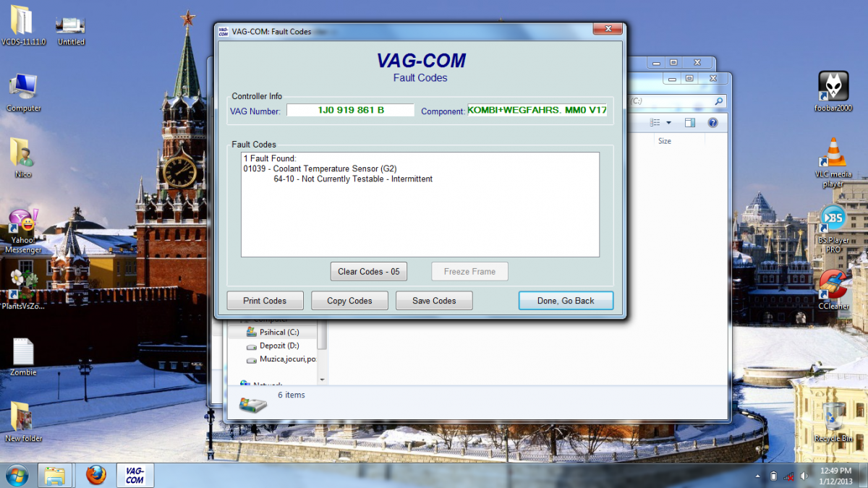Click the 64-10 Not Currently Testable line
This screenshot has height=488, width=868.
click(353, 179)
